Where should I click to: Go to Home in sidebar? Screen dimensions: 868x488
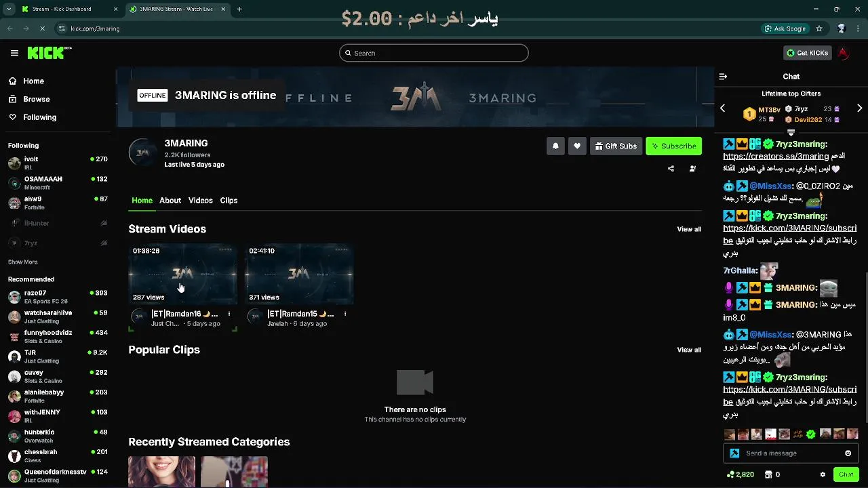pyautogui.click(x=26, y=81)
